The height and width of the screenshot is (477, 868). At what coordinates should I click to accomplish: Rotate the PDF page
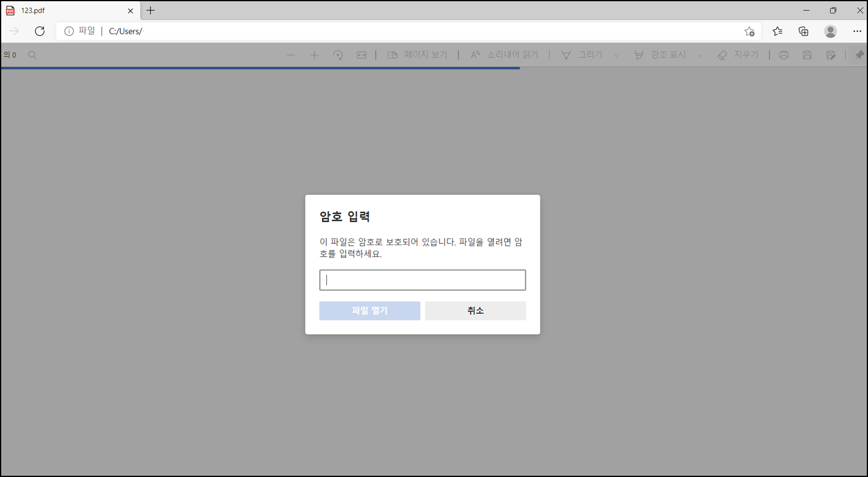point(338,54)
